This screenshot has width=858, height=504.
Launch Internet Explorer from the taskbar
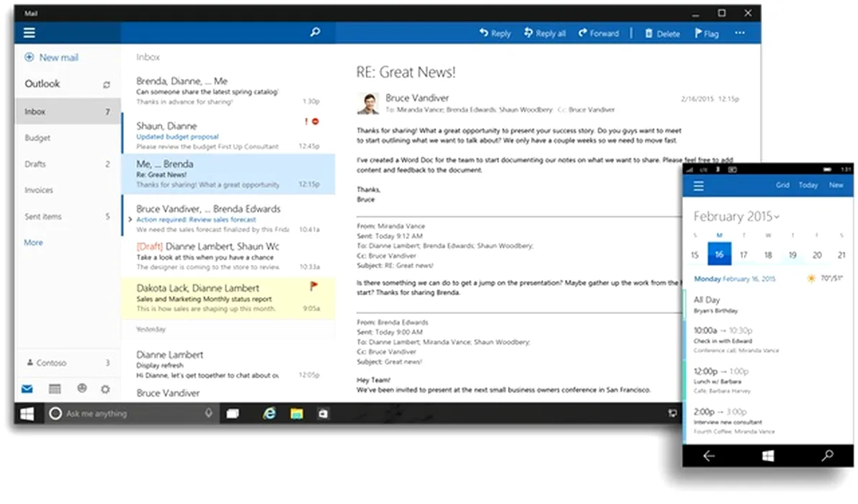(x=269, y=414)
